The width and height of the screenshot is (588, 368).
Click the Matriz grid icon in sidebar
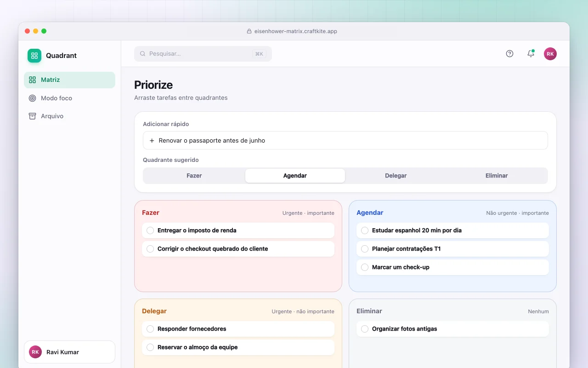coord(32,80)
